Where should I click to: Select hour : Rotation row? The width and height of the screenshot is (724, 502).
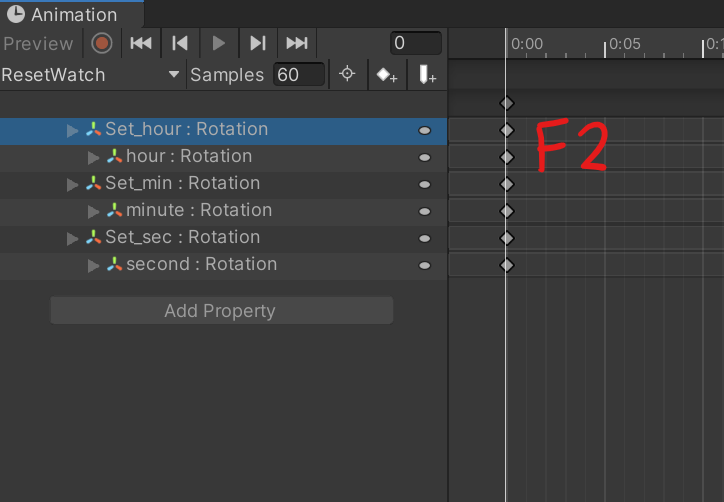223,158
